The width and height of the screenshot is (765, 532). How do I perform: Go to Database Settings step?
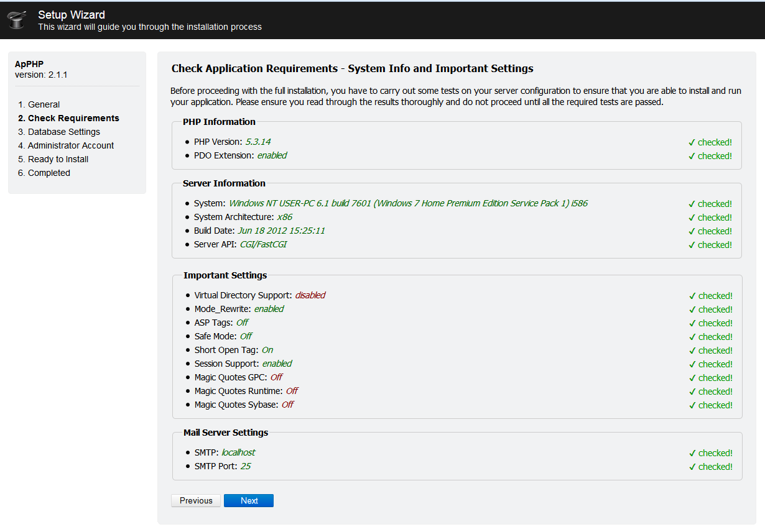[x=63, y=132]
